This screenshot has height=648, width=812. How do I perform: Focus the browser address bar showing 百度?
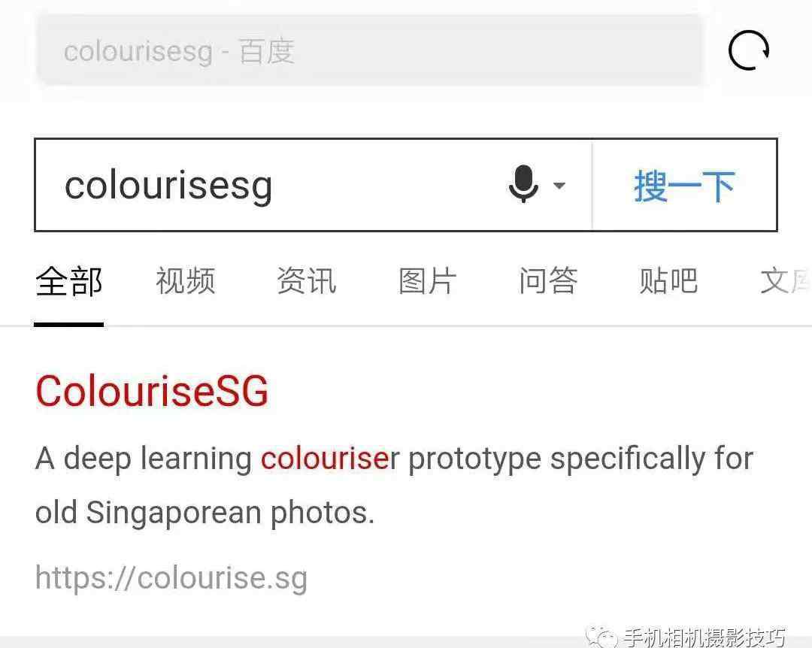coord(369,51)
